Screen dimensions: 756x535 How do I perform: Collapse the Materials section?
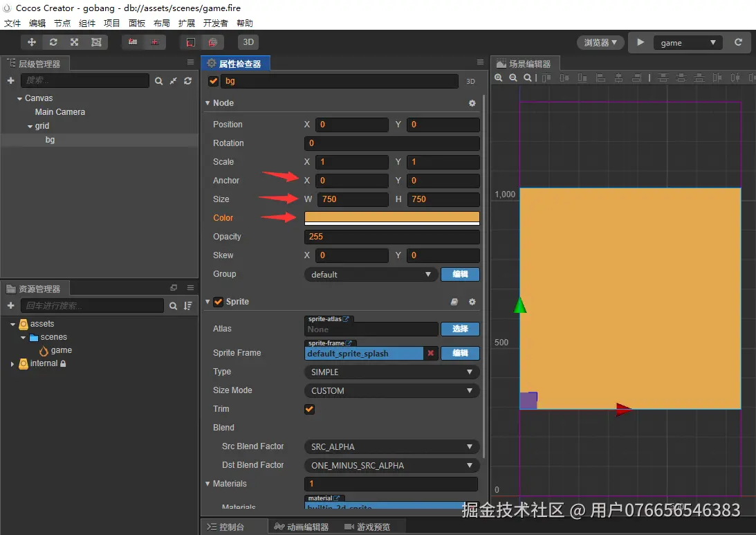[x=208, y=483]
